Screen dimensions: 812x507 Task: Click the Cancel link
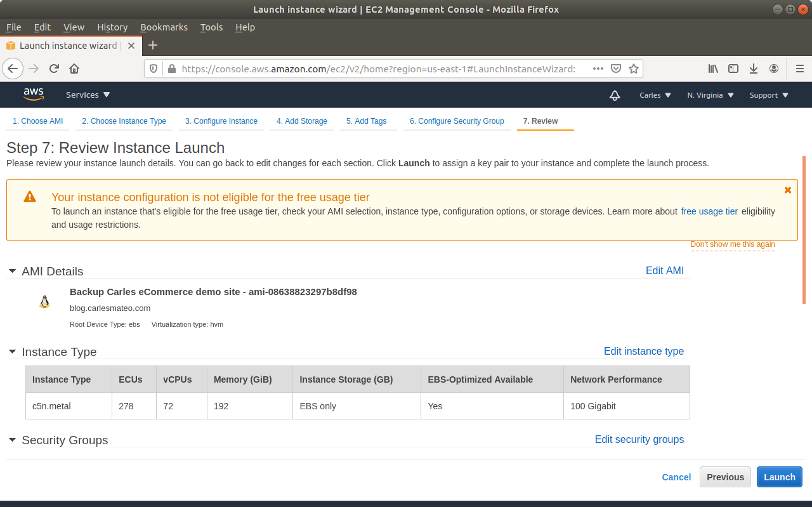(x=676, y=477)
